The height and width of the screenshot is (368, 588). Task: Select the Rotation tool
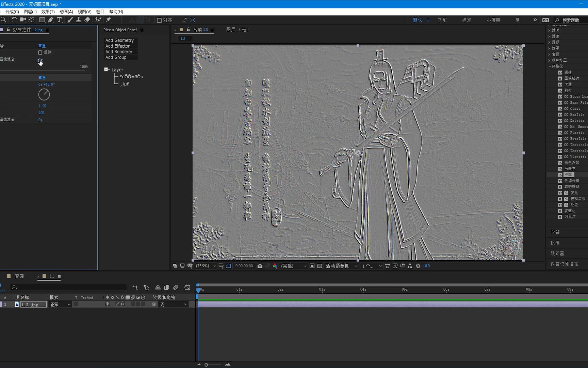tap(14, 20)
